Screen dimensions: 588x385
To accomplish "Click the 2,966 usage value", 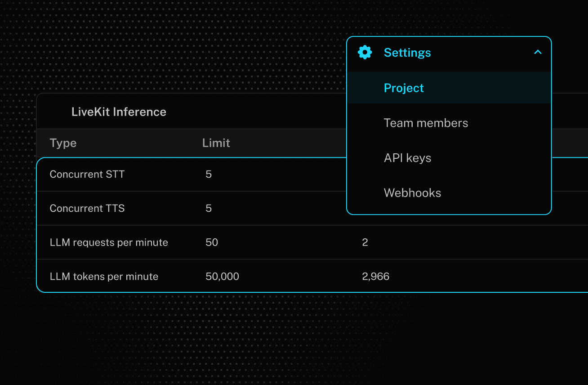I will point(376,276).
